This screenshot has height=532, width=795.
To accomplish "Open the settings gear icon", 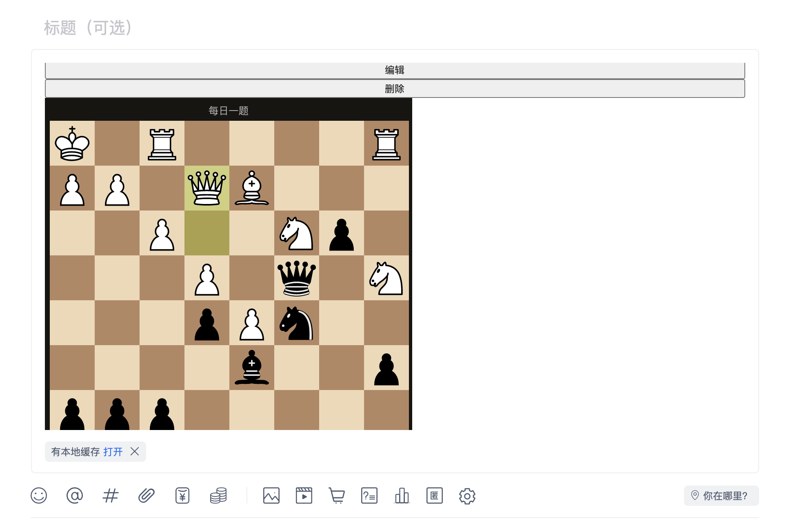I will (x=467, y=496).
